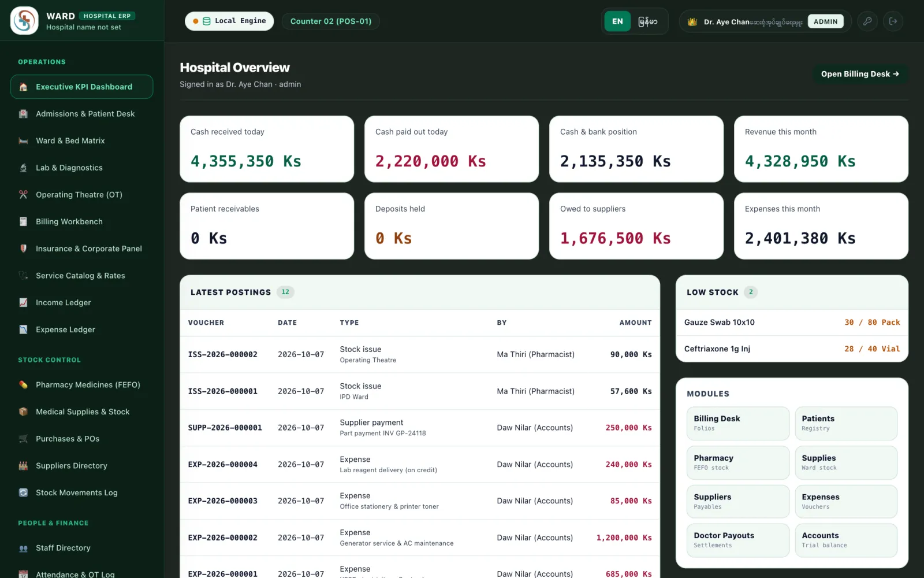The width and height of the screenshot is (924, 578).
Task: Click the Admissions & Patient Desk icon
Action: (23, 114)
